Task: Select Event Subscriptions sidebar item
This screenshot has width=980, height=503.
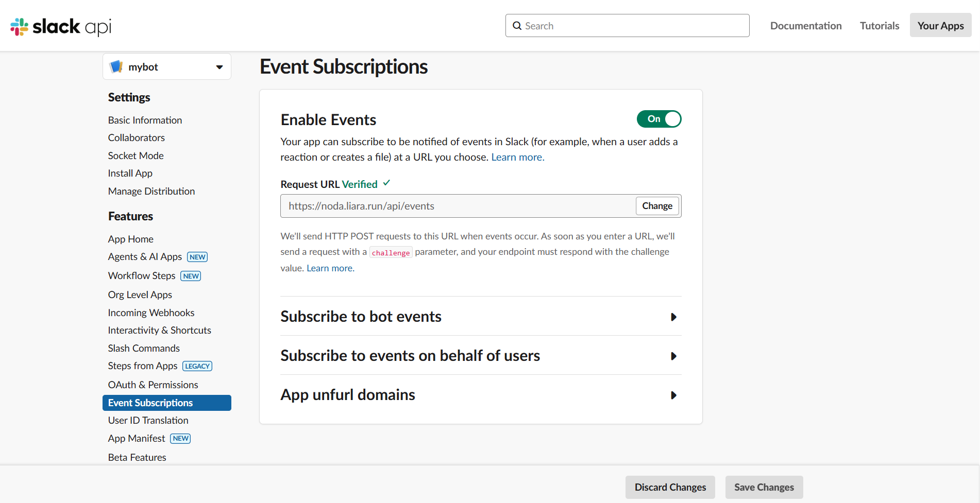Action: click(x=167, y=403)
